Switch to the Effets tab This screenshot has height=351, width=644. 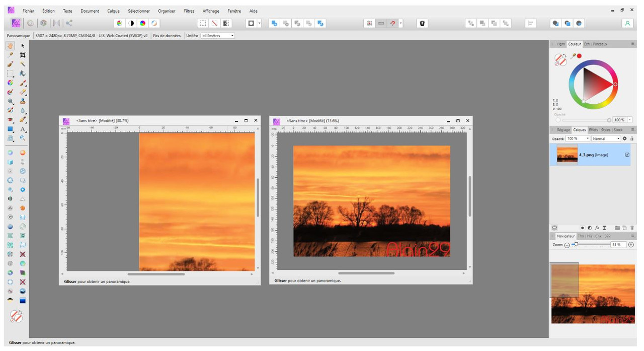click(593, 130)
